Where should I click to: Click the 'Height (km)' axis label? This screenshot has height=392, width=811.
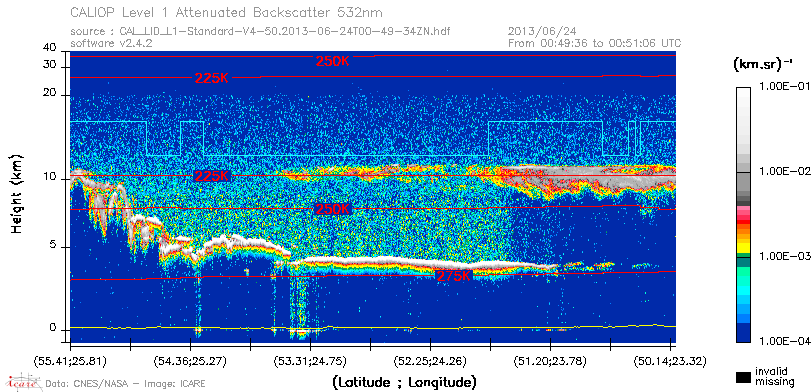pyautogui.click(x=17, y=193)
